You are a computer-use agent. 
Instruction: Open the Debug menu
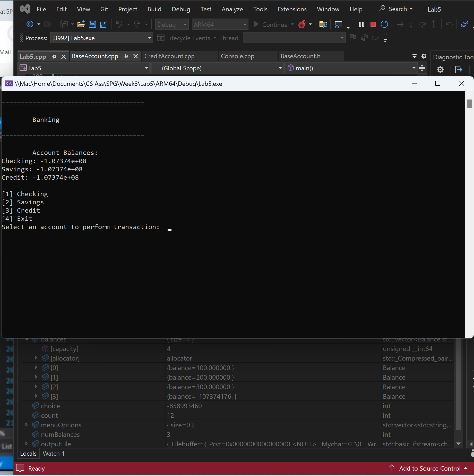tap(181, 9)
